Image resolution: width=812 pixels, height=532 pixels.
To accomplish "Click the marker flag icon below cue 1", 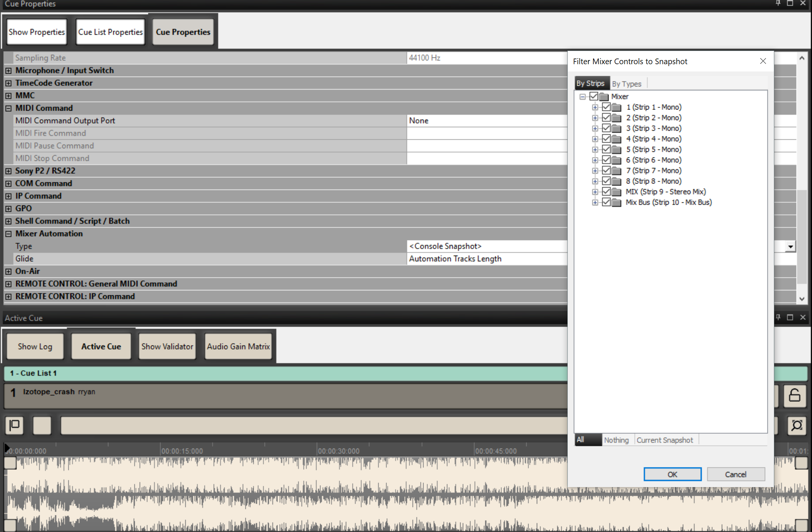I will point(14,426).
